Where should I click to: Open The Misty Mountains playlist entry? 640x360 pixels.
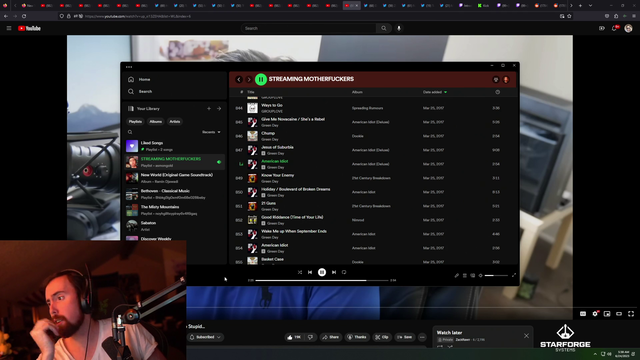tap(175, 210)
